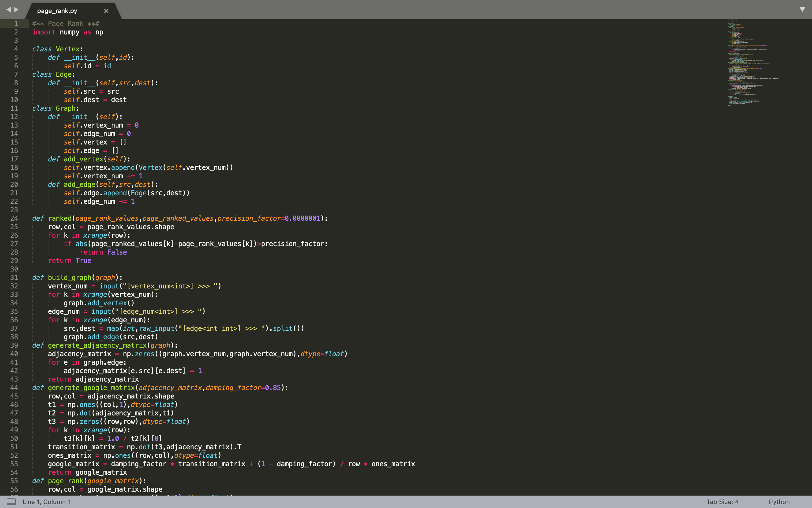
Task: Click line number 11 in the gutter
Action: [14, 108]
